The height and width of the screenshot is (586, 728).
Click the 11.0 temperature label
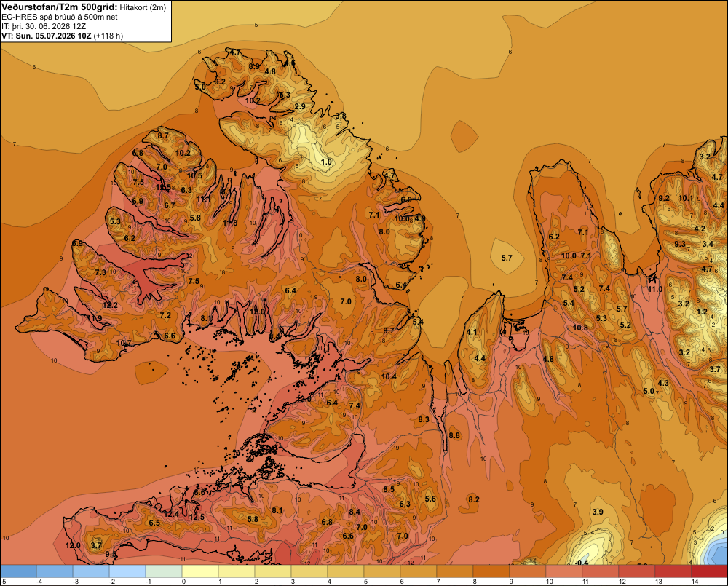[x=655, y=289]
